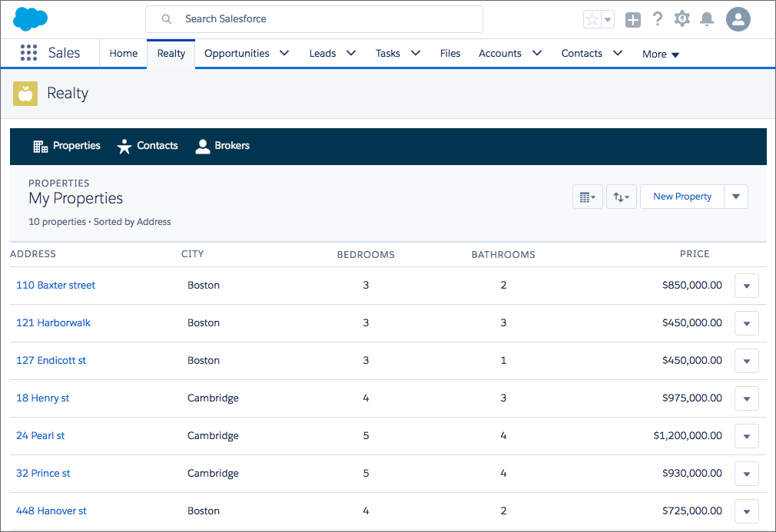Image resolution: width=776 pixels, height=532 pixels.
Task: Sort by the BATHROOMS column header
Action: coord(503,255)
